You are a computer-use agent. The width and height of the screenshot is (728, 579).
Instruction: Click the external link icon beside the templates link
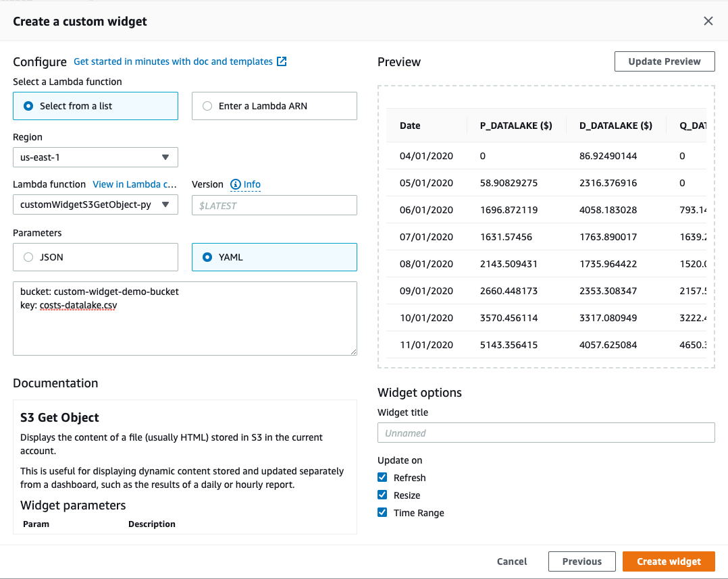(x=281, y=61)
